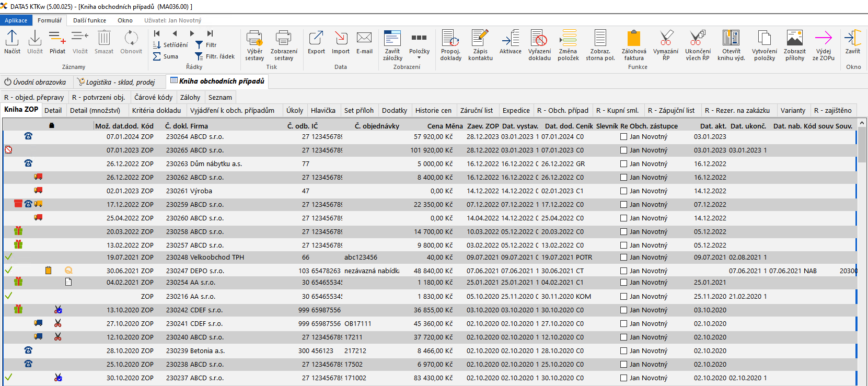Toggle checkbox in row 230264 ABCD s.r.o.
Image resolution: width=868 pixels, height=386 pixels.
[x=623, y=137]
